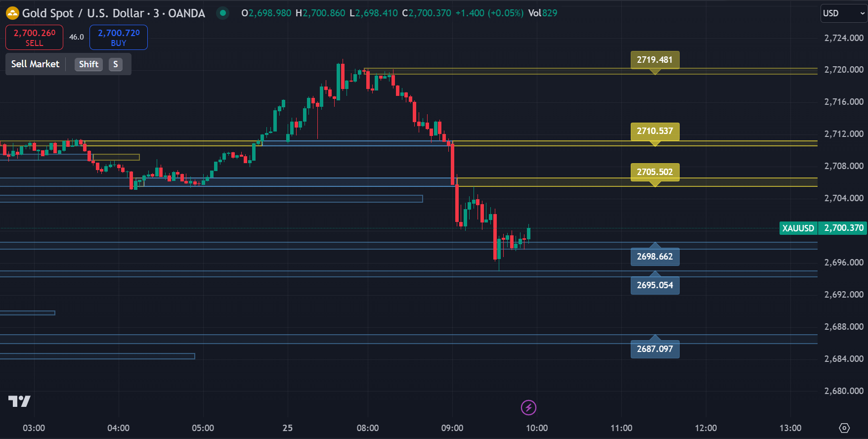This screenshot has height=439, width=868.
Task: Click the 2,700.370 last price label
Action: (x=843, y=228)
